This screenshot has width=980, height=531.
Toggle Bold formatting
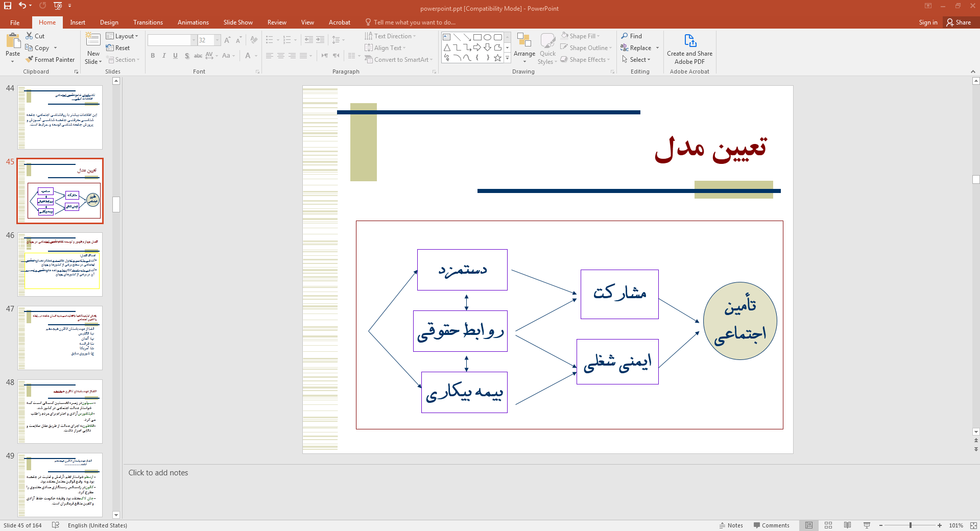(x=153, y=56)
